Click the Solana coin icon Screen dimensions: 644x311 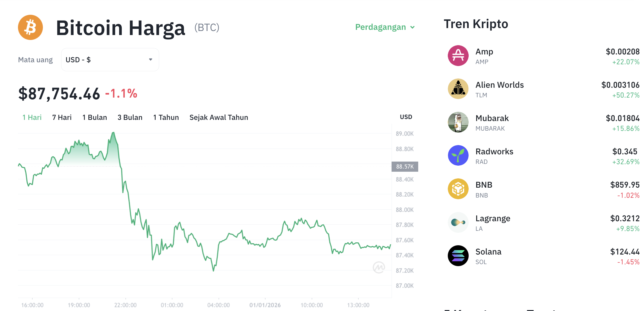click(458, 255)
